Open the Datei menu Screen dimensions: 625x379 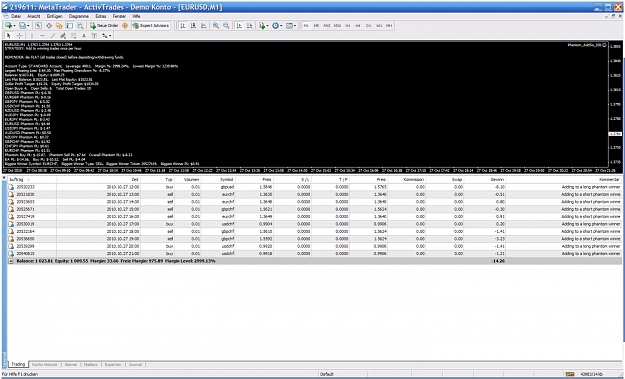point(16,16)
